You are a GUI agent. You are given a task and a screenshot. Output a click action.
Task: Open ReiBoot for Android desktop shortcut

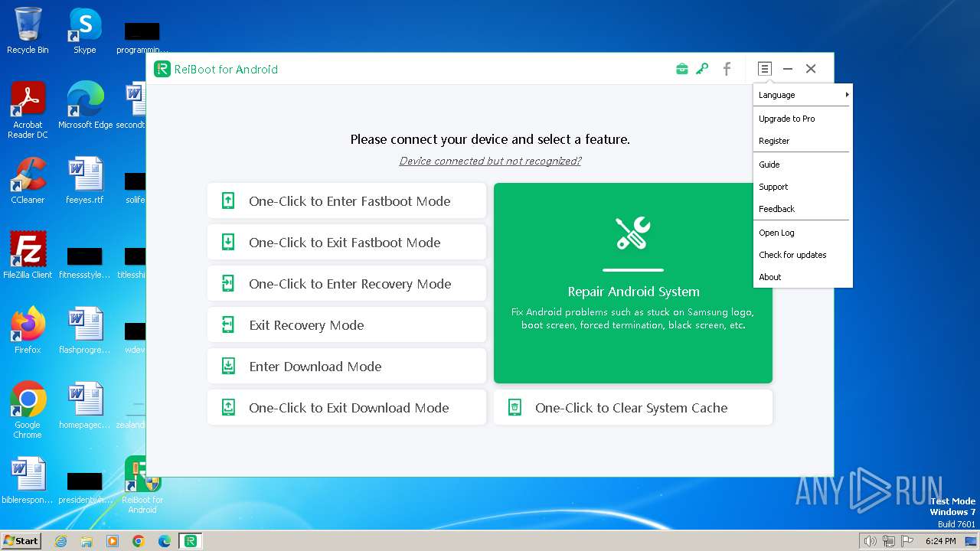(142, 485)
